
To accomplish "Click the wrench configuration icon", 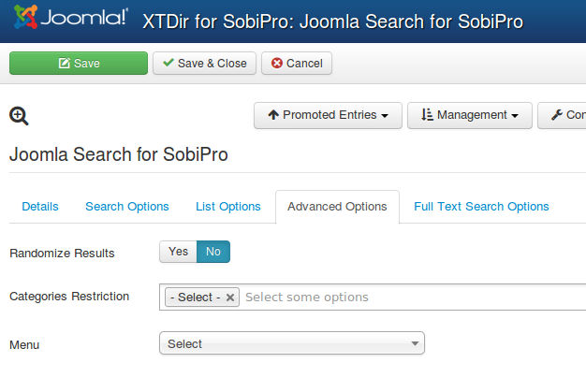I will [x=557, y=115].
